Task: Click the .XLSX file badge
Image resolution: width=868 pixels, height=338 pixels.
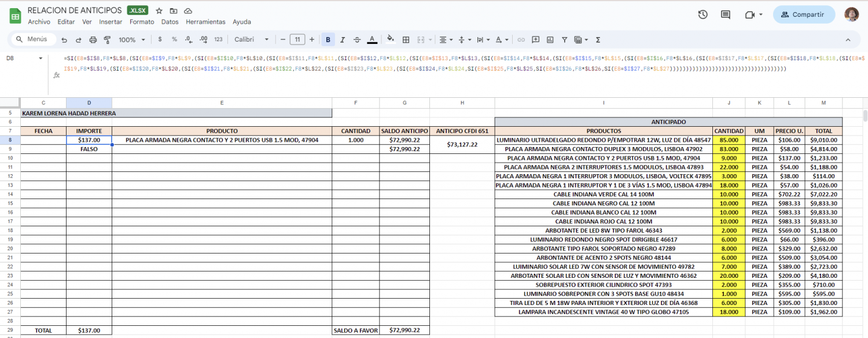Action: click(x=138, y=10)
